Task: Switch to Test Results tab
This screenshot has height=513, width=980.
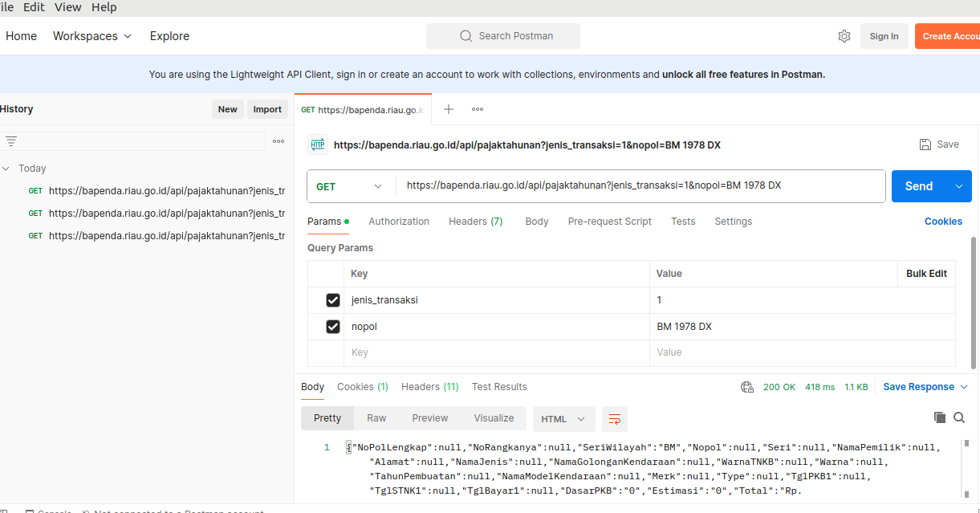Action: point(499,387)
